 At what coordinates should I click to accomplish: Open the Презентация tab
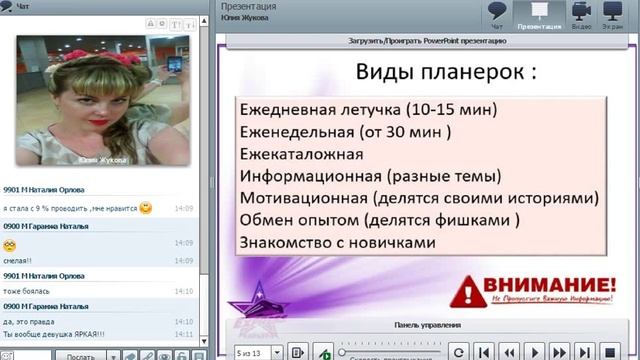pos(539,16)
